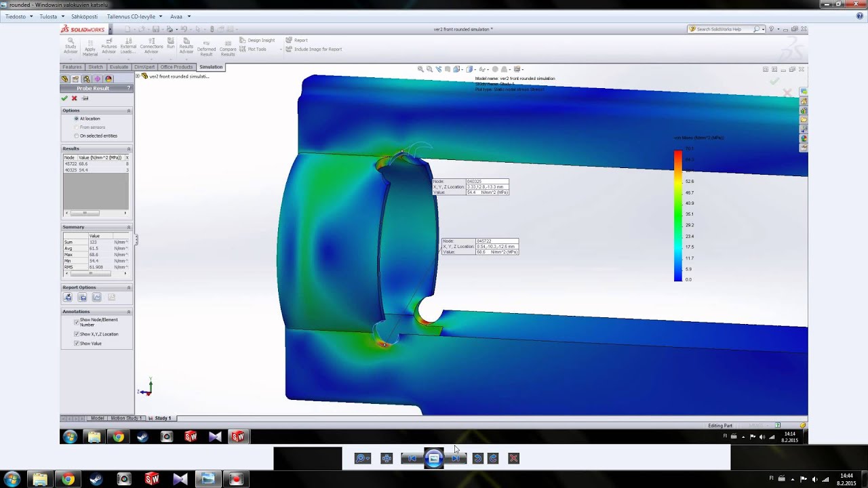The height and width of the screenshot is (488, 868).
Task: Switch to ConfigurationManager tab icon
Action: pyautogui.click(x=86, y=79)
